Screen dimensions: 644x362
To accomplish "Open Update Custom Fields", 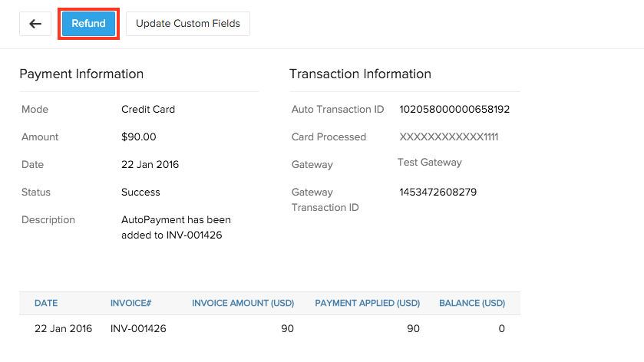I will [x=188, y=24].
